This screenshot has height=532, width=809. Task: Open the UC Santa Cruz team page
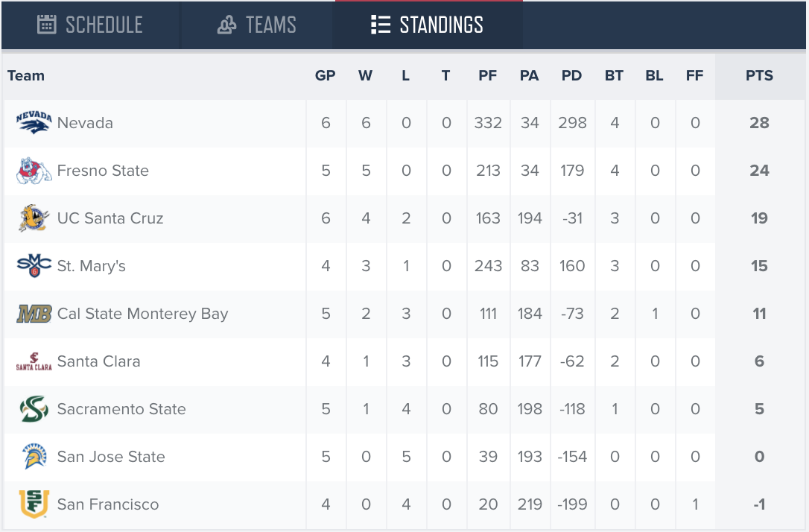point(110,218)
